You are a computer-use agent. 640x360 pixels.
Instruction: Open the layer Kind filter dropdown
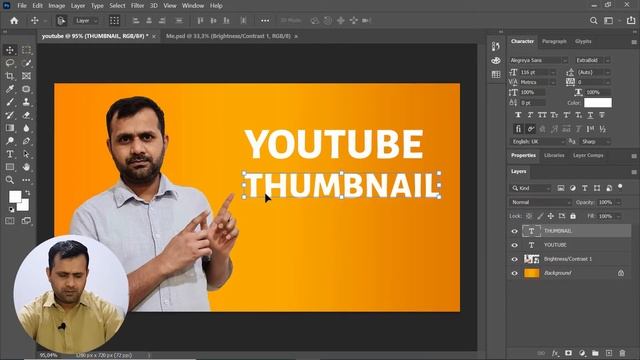point(531,188)
